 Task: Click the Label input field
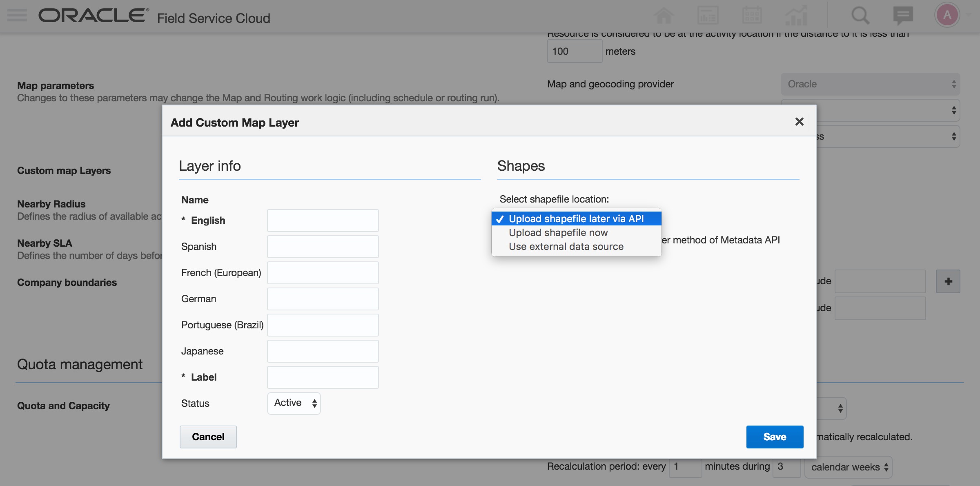[323, 377]
